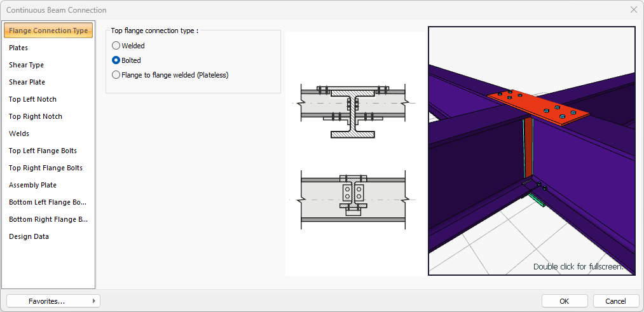Select Top Right Flange Bolts

pyautogui.click(x=46, y=168)
